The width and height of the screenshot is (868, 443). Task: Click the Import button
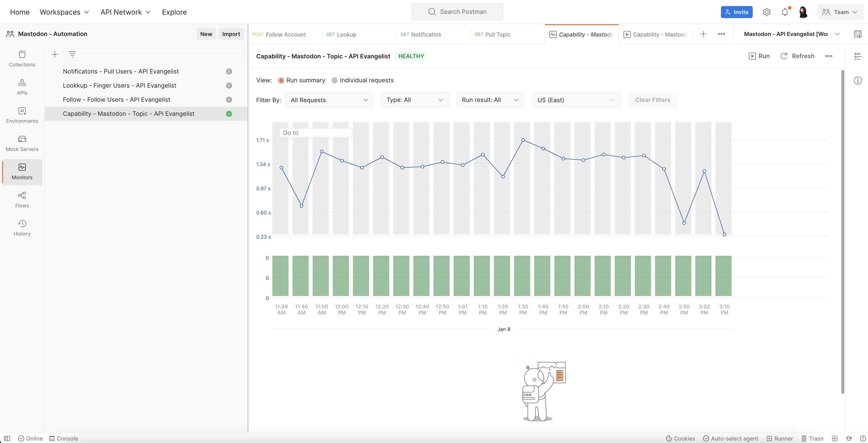(231, 34)
